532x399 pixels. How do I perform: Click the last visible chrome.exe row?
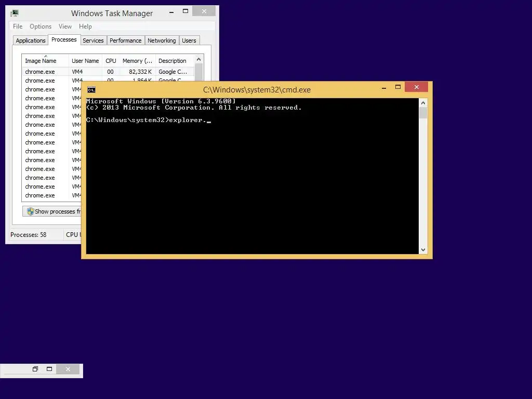tap(51, 195)
